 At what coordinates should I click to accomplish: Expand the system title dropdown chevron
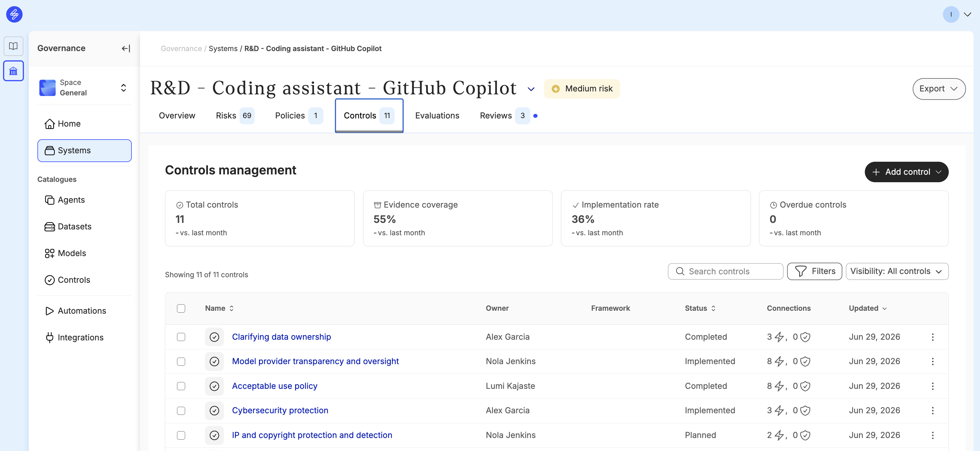coord(531,89)
